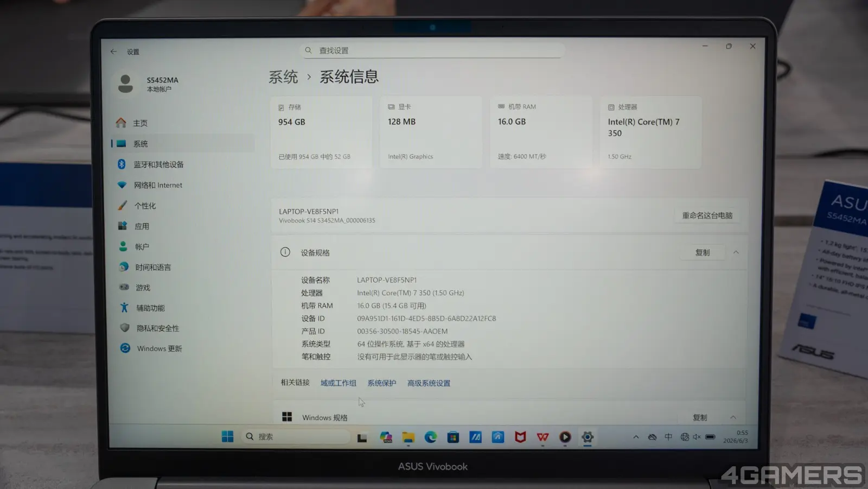
Task: Launch Microsoft Edge from the taskbar
Action: [431, 437]
